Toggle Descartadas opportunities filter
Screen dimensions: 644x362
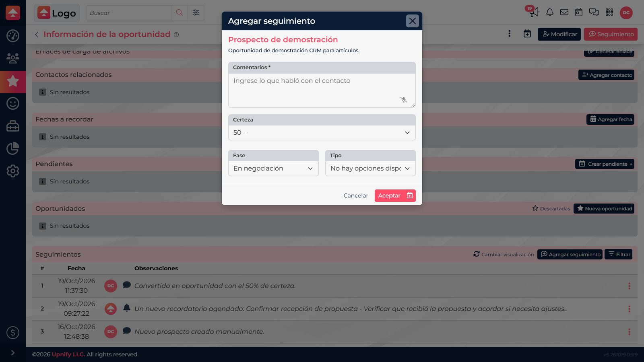[x=551, y=208]
